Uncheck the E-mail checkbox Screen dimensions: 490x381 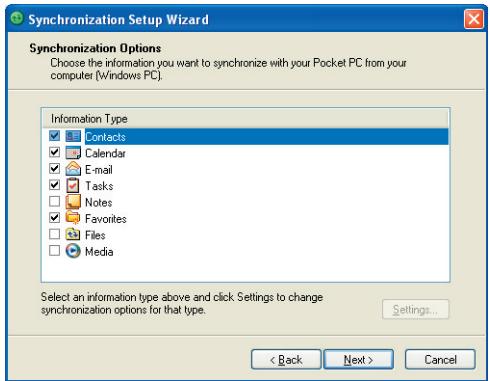(x=54, y=168)
